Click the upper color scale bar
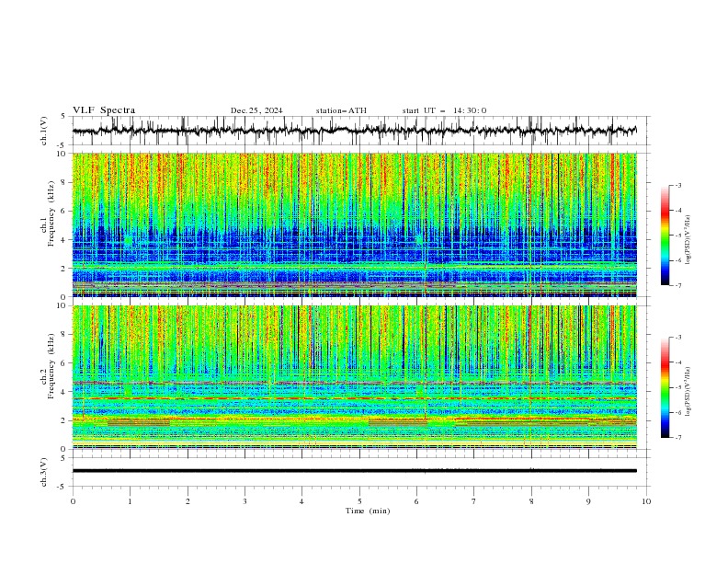This screenshot has height=563, width=728. [665, 235]
